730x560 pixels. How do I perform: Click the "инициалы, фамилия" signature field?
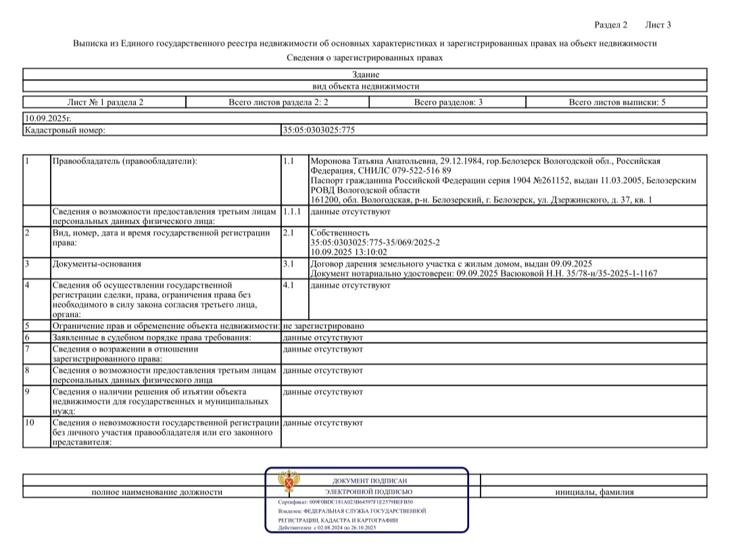click(x=594, y=492)
